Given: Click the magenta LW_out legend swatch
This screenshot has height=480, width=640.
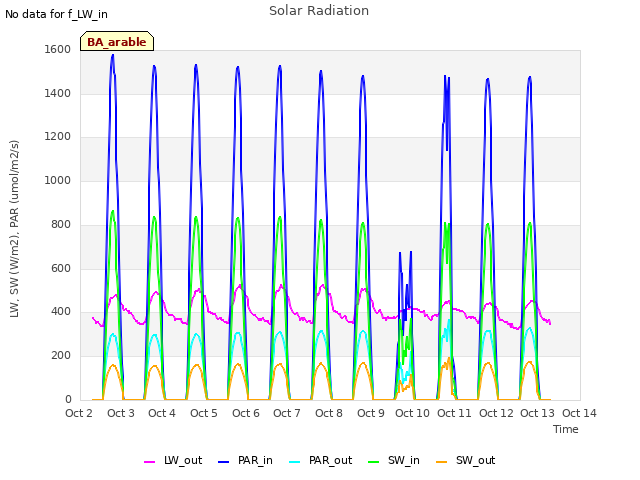Looking at the screenshot, I should (149, 462).
